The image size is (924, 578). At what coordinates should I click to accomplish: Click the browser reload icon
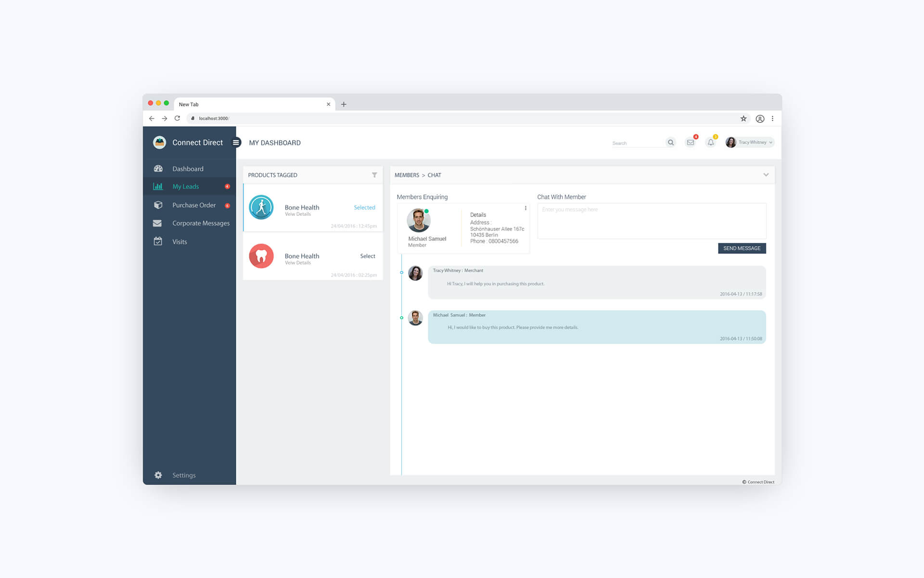pyautogui.click(x=177, y=118)
